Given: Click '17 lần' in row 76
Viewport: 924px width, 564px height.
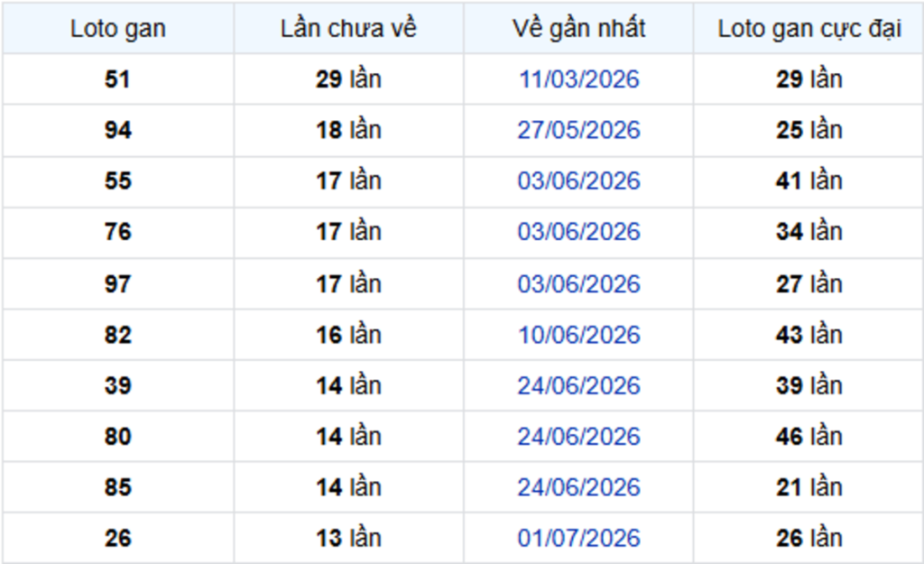Looking at the screenshot, I should tap(348, 232).
